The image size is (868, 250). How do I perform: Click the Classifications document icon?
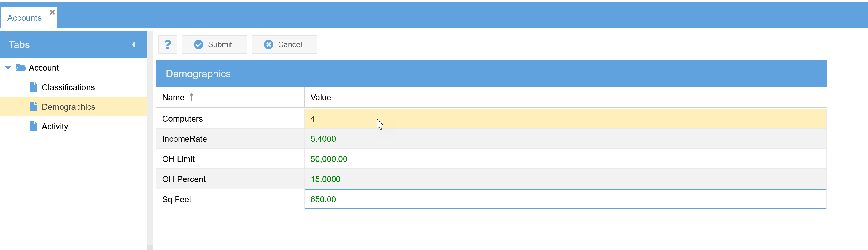[33, 87]
